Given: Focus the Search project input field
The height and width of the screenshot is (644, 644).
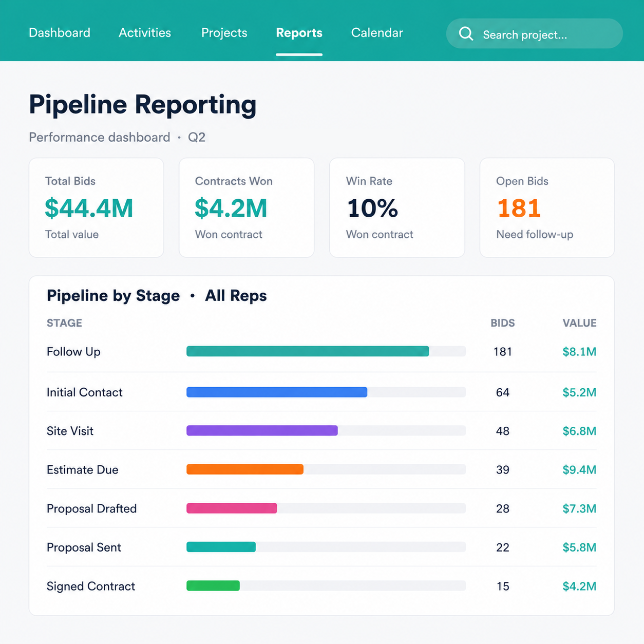Looking at the screenshot, I should 534,34.
